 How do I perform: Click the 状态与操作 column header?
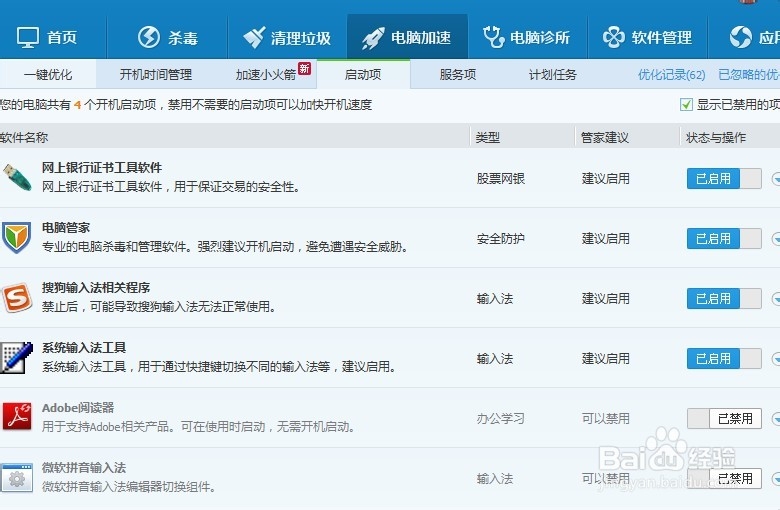(716, 137)
